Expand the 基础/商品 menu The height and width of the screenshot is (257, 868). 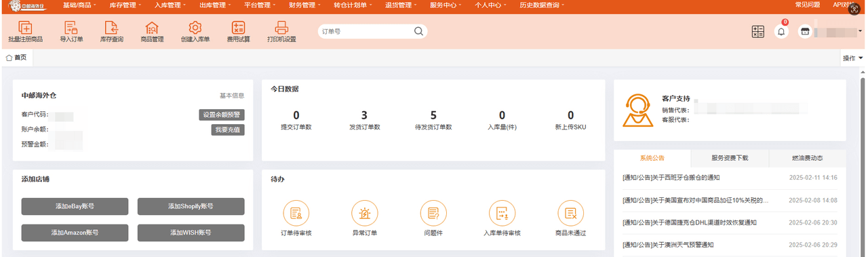(x=79, y=5)
